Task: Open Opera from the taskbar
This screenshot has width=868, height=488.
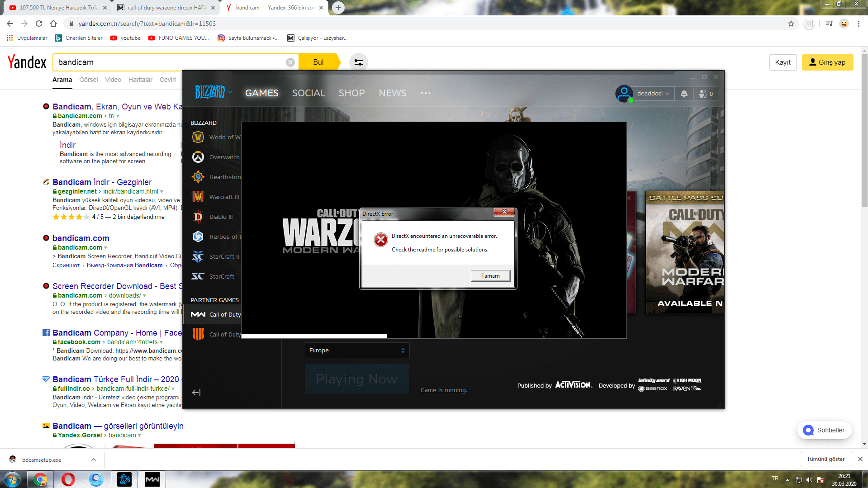Action: click(x=68, y=479)
